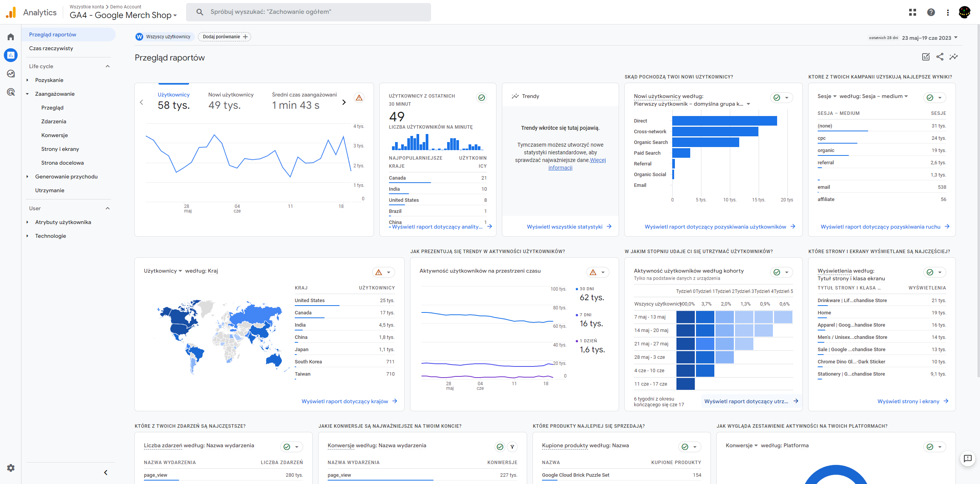
Task: Open Zdarzenia under Zaangażowanie
Action: [x=54, y=121]
